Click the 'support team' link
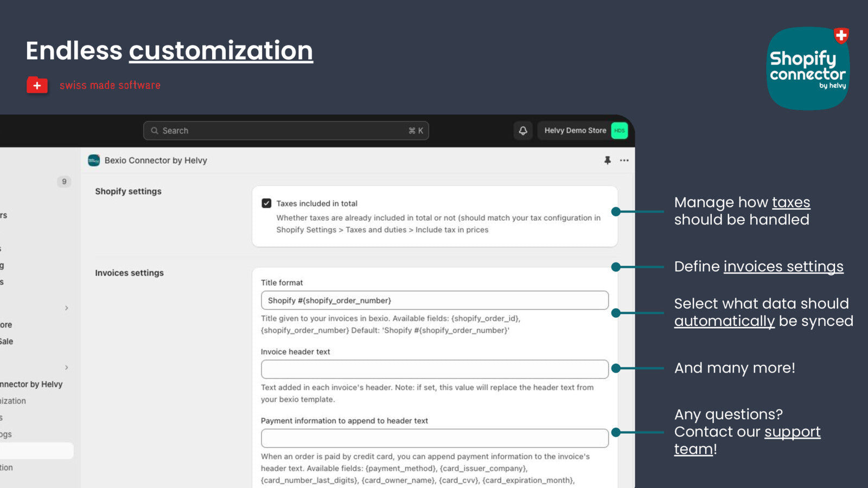The image size is (868, 488). 748,440
